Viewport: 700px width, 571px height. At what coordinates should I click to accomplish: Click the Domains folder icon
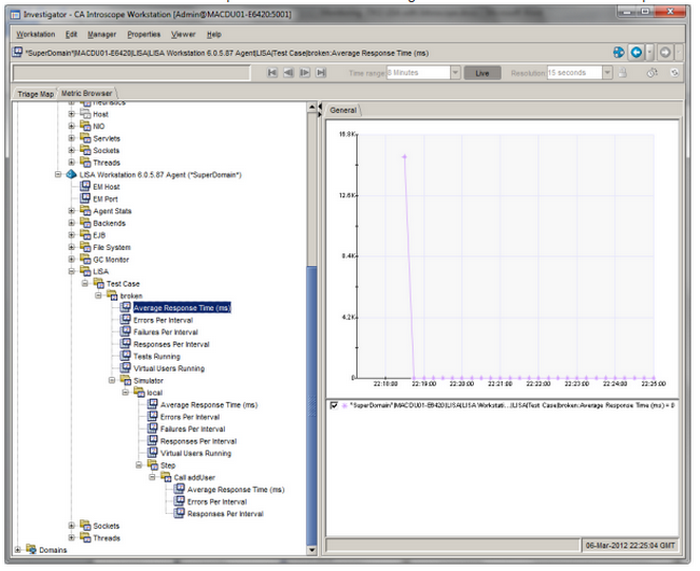(30, 549)
